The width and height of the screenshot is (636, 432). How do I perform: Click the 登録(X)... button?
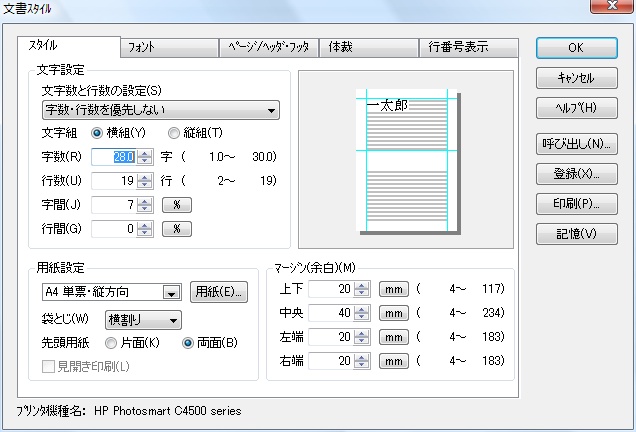click(576, 174)
